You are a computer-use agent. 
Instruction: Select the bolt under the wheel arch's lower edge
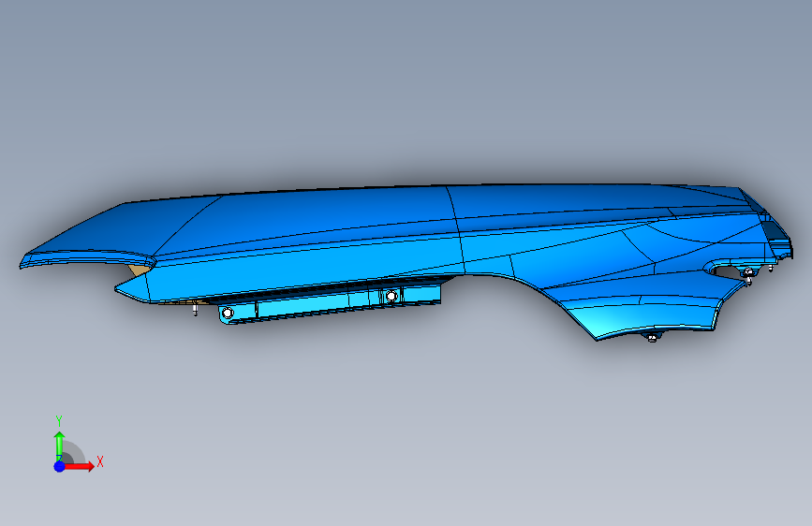coord(652,338)
